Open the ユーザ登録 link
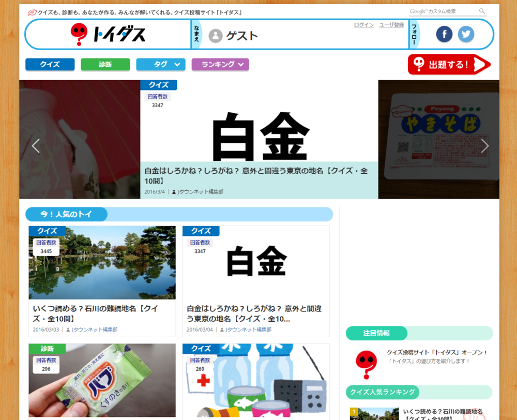Image resolution: width=517 pixels, height=420 pixels. point(391,24)
